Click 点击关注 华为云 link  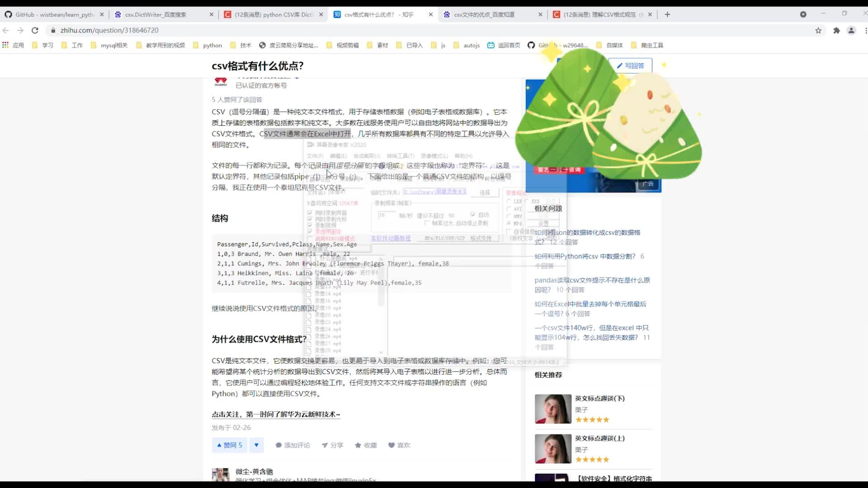[276, 414]
